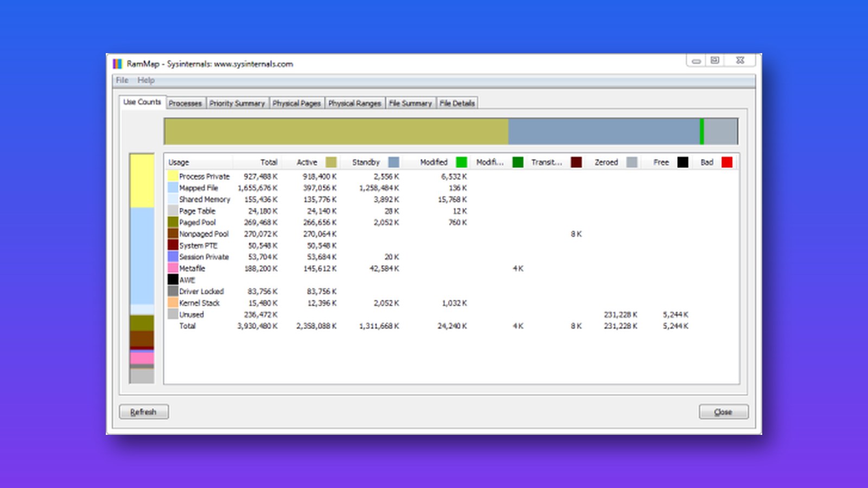Click the Mapped File light blue box
This screenshot has height=488, width=868.
173,188
